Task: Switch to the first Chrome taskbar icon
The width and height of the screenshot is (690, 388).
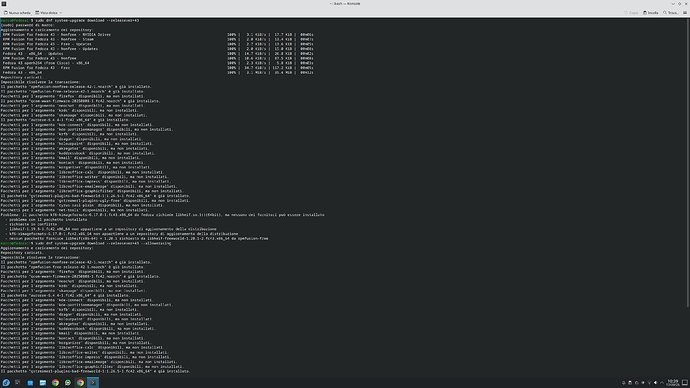Action: click(x=55, y=383)
